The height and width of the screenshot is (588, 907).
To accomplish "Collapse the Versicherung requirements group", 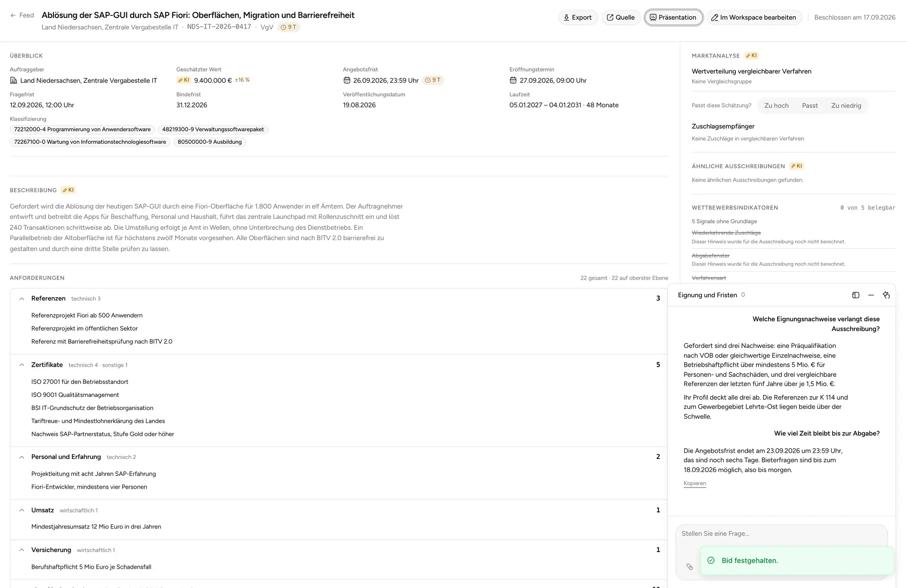I will click(22, 550).
